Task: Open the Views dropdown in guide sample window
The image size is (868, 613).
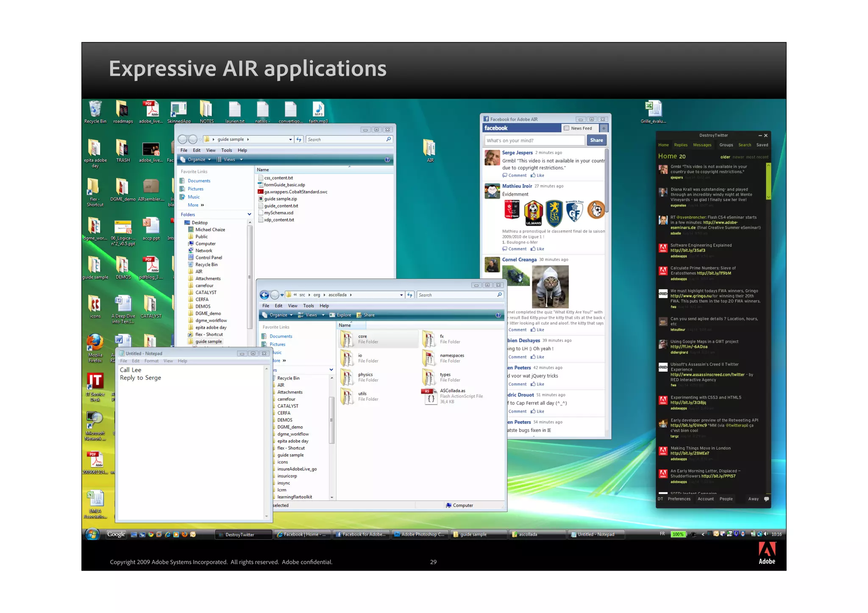Action: point(229,160)
